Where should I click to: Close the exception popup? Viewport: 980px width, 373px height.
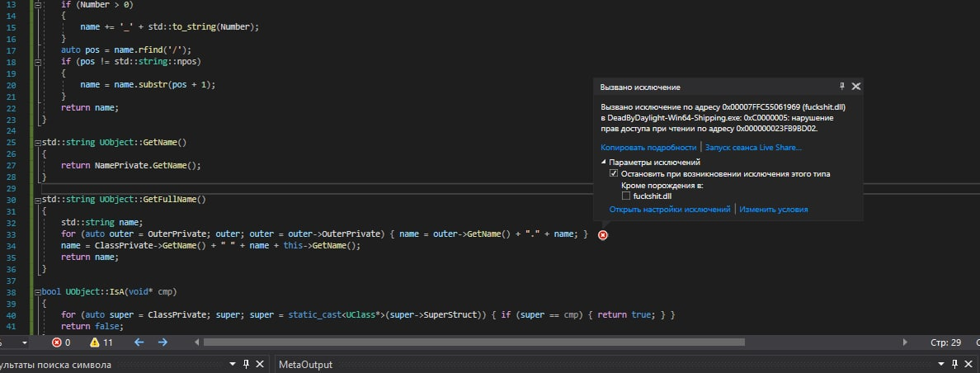pyautogui.click(x=855, y=87)
